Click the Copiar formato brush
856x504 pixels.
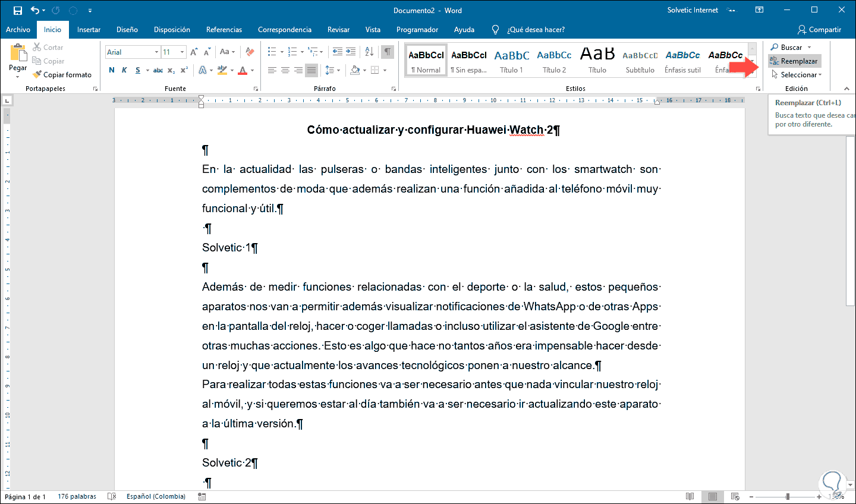coord(62,75)
